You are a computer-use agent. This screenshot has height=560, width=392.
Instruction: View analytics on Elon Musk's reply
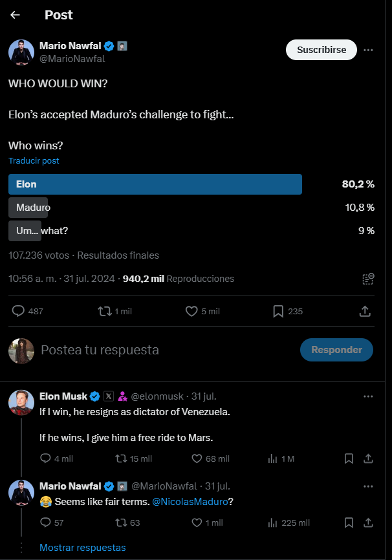pos(272,458)
